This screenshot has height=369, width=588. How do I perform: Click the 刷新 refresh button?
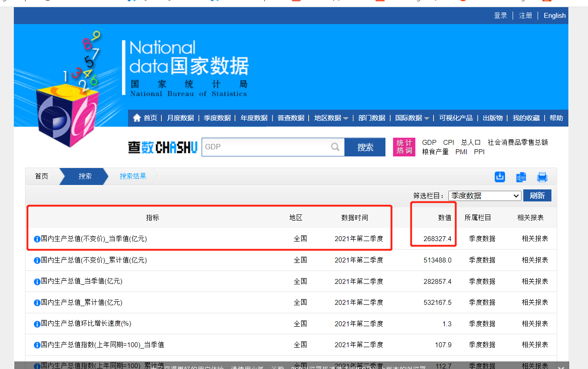537,196
